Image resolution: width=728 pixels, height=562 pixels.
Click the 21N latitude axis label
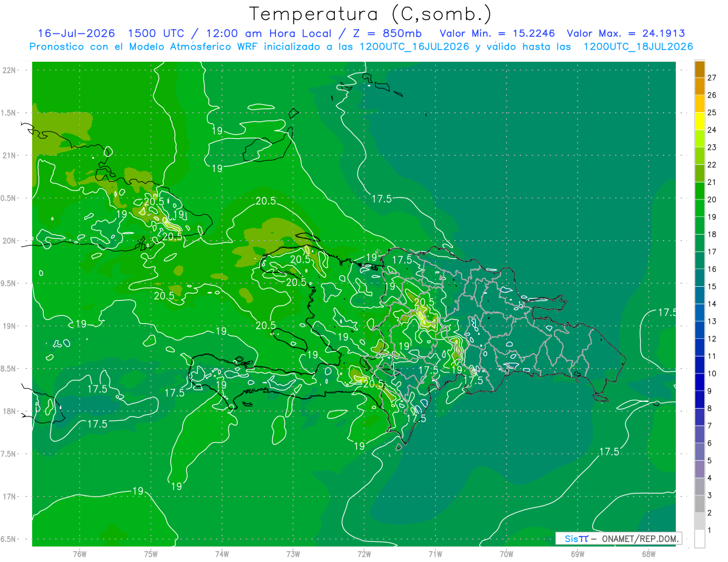pyautogui.click(x=9, y=155)
